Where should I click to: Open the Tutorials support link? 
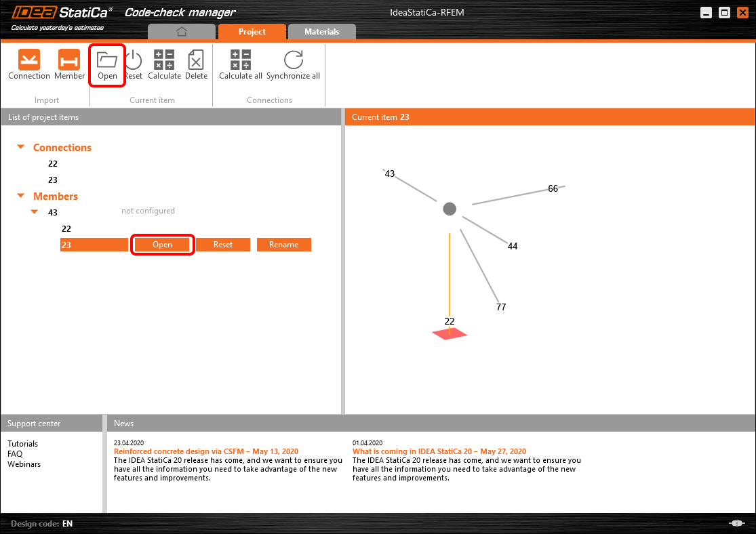(x=22, y=444)
